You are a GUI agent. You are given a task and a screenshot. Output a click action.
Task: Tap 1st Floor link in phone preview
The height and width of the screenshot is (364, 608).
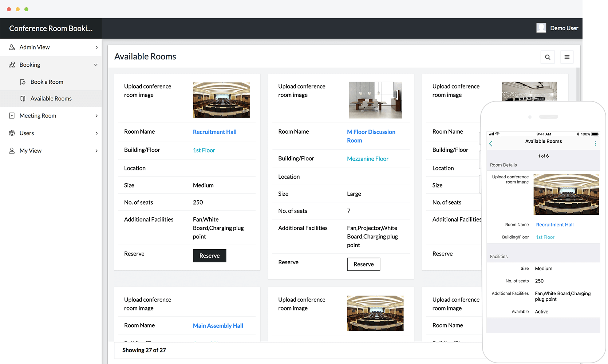[x=545, y=237]
